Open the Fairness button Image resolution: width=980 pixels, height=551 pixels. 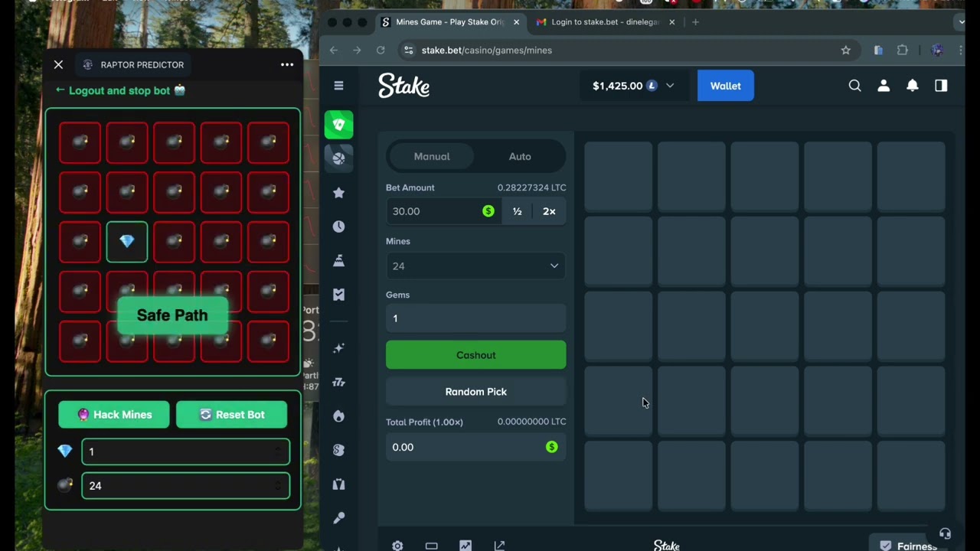[x=907, y=545]
